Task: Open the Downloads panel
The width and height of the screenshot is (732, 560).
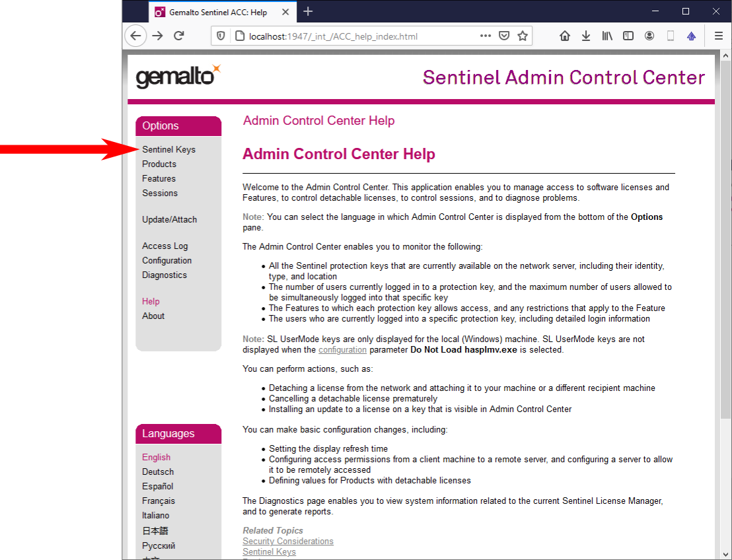Action: pos(586,36)
